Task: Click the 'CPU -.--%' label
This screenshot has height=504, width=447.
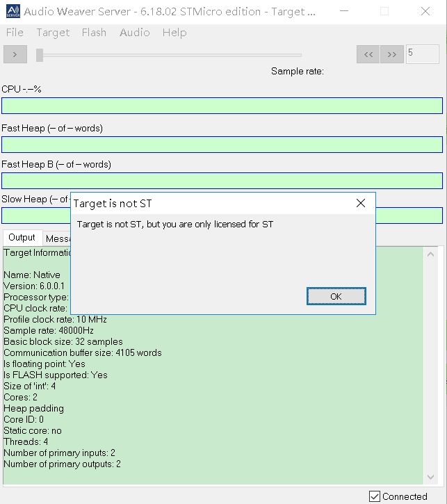Action: tap(22, 89)
